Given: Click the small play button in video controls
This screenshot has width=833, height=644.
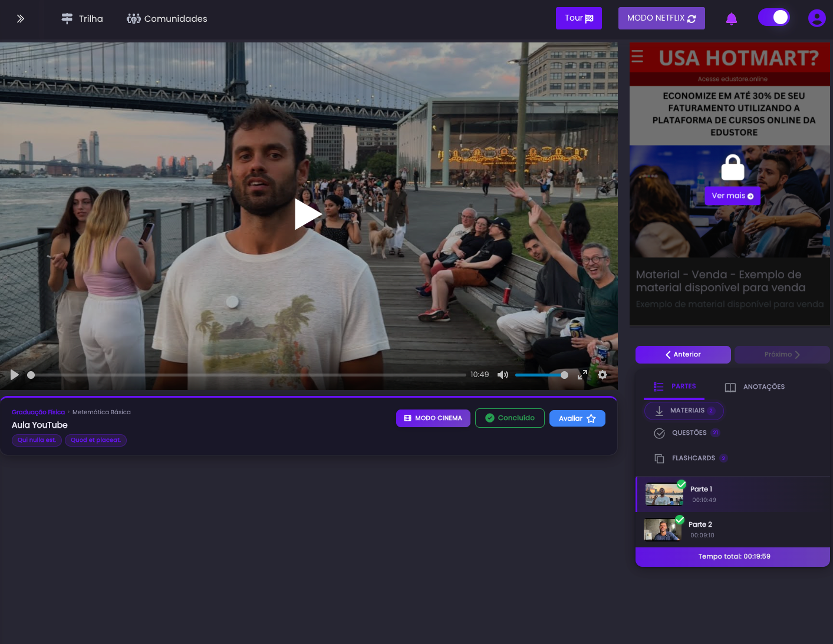Looking at the screenshot, I should [15, 375].
